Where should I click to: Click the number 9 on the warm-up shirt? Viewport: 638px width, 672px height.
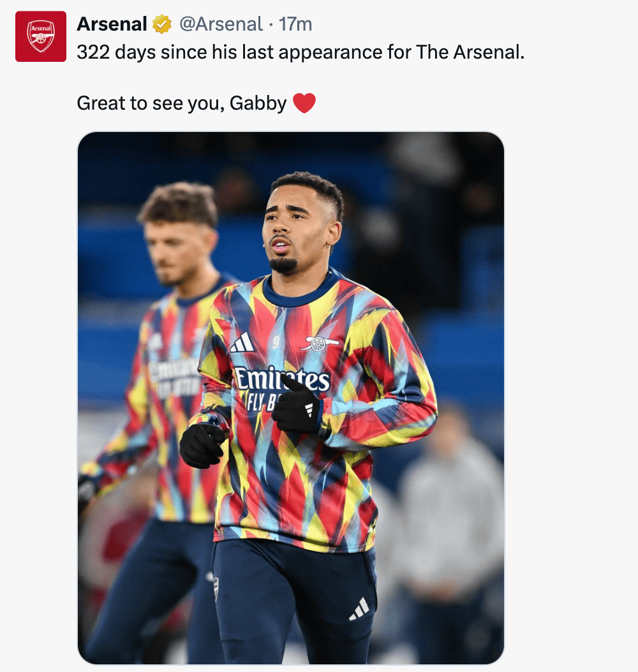coord(276,342)
